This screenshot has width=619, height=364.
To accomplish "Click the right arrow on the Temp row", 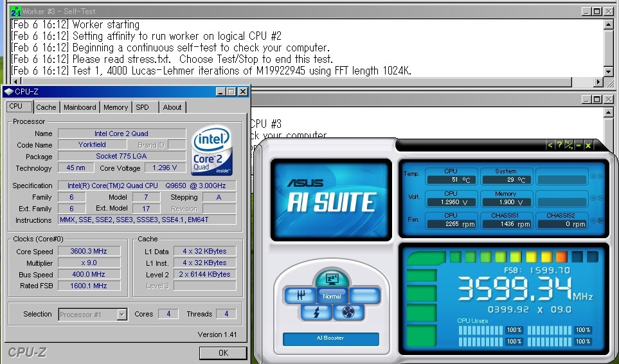I will [x=600, y=177].
